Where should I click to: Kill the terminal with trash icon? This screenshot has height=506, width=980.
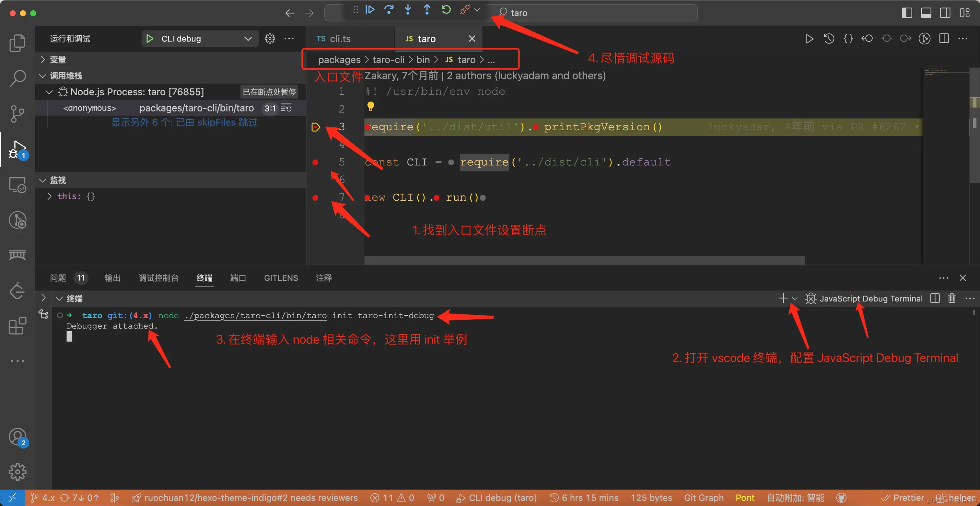tap(952, 298)
